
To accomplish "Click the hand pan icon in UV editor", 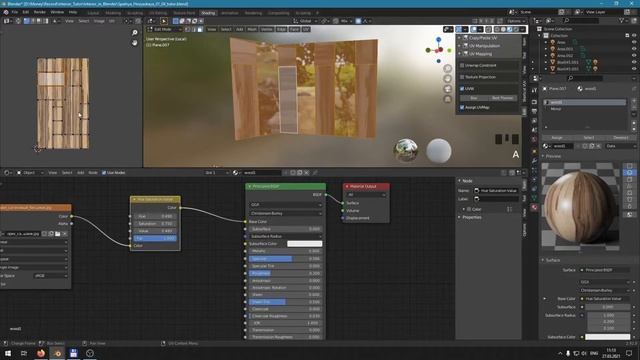I will (x=135, y=42).
